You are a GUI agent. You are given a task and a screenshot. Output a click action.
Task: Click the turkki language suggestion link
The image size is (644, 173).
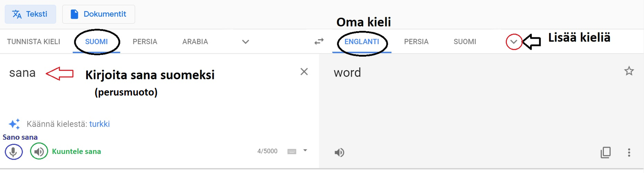click(99, 124)
